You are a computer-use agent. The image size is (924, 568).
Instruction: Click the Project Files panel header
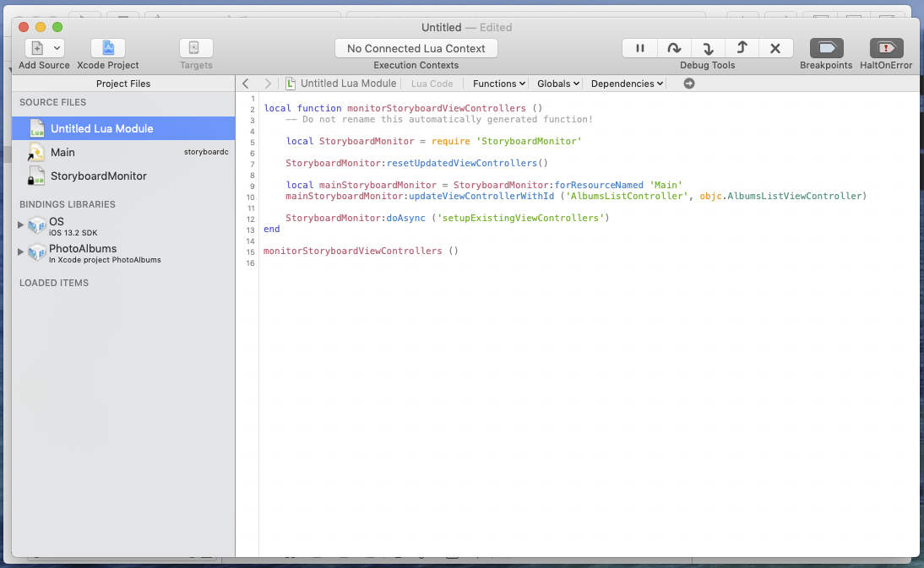pos(123,84)
